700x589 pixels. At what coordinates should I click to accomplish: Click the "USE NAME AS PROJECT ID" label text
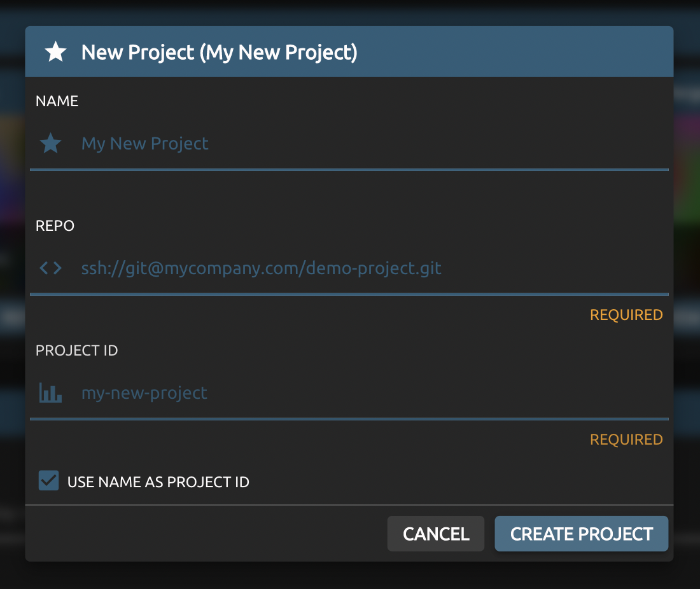pyautogui.click(x=158, y=482)
